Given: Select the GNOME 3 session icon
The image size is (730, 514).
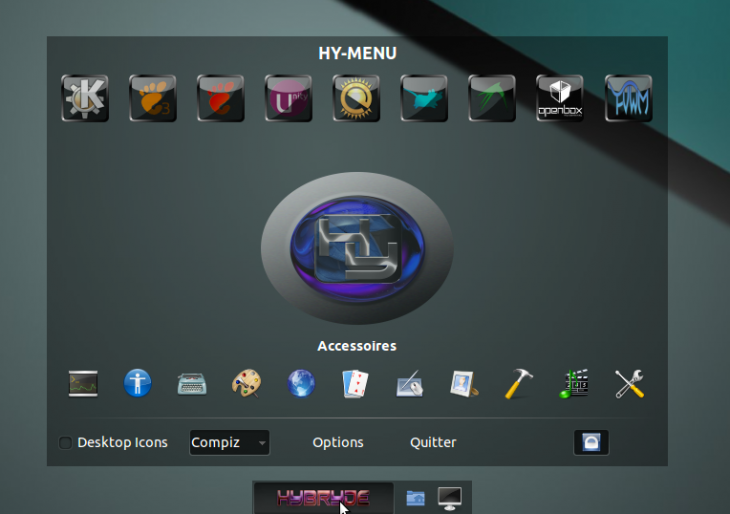Looking at the screenshot, I should 153,98.
